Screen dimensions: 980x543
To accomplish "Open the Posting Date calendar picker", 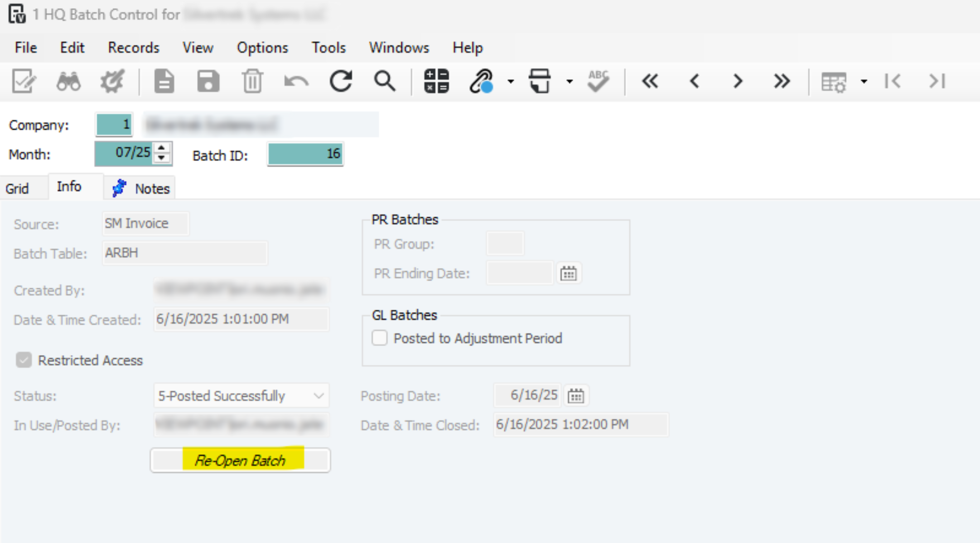I will pos(576,396).
